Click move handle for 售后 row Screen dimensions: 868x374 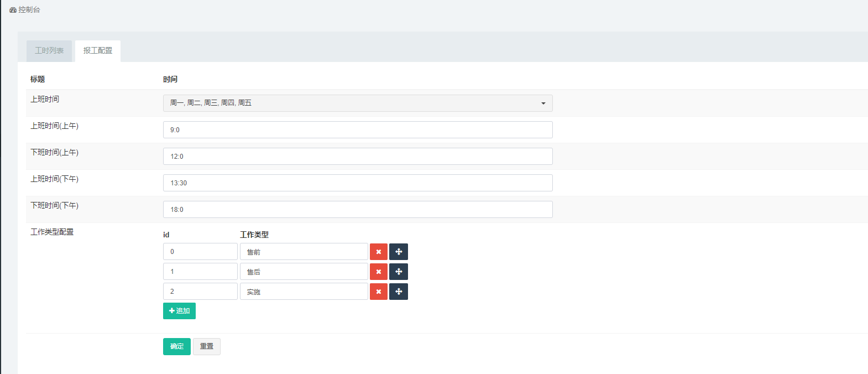pyautogui.click(x=399, y=272)
